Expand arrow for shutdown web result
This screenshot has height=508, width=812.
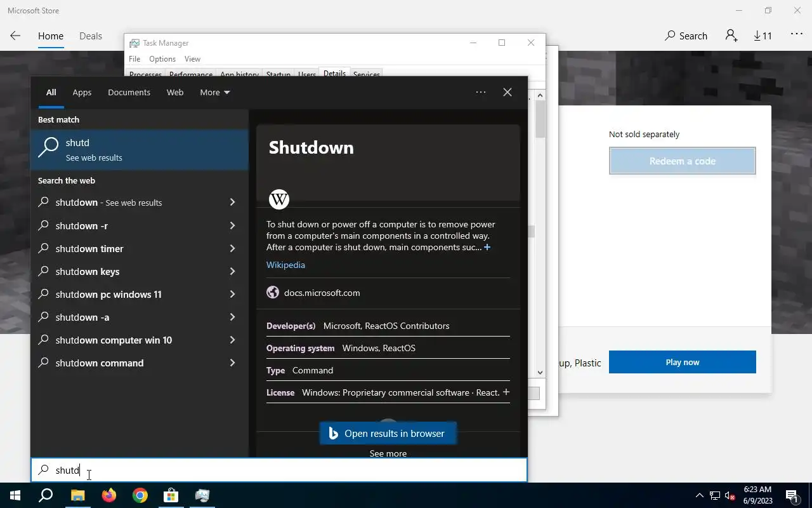coord(232,202)
